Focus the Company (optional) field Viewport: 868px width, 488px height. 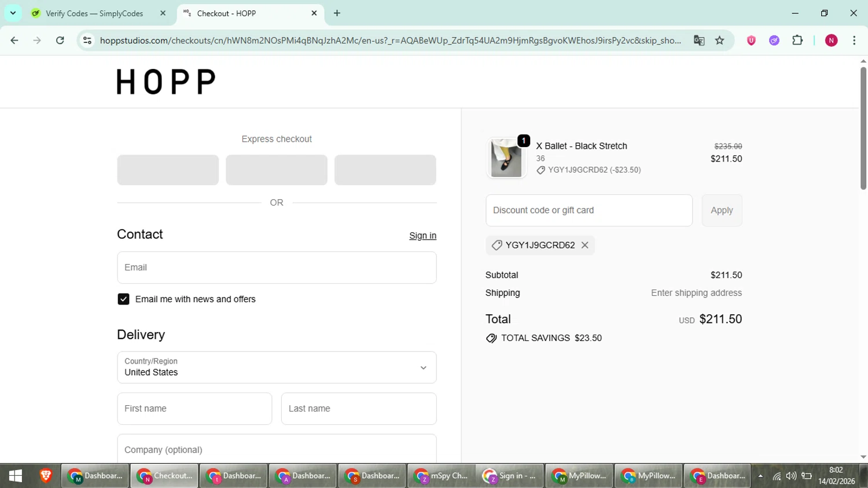pos(277,449)
